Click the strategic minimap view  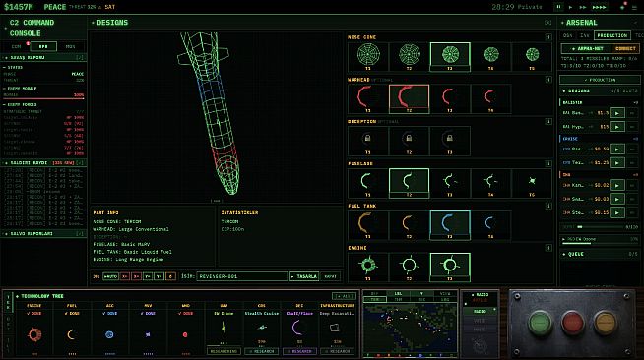(x=410, y=329)
